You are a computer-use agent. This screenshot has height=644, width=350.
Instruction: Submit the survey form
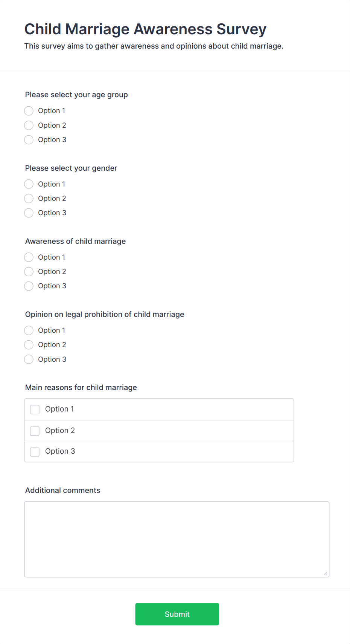(x=177, y=614)
